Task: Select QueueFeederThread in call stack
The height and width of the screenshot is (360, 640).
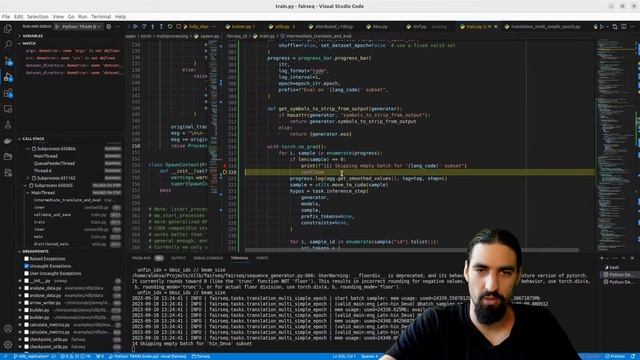Action: (54, 163)
